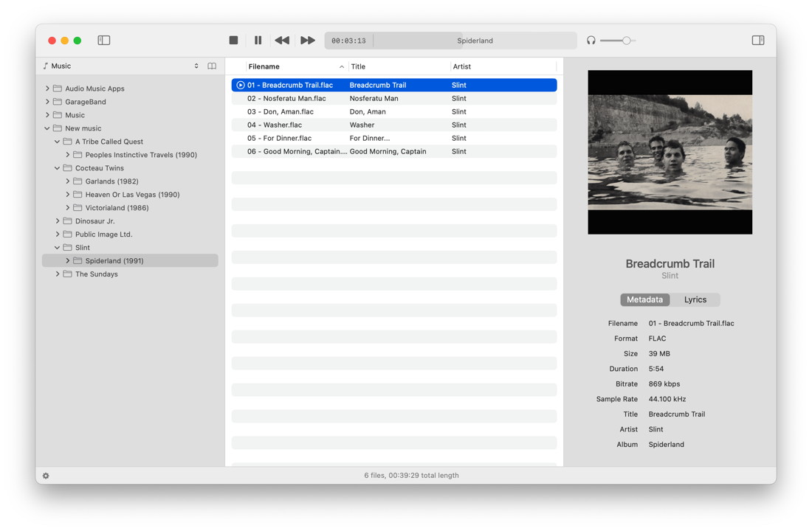Sort by the Filename column header
This screenshot has height=531, width=812.
264,66
